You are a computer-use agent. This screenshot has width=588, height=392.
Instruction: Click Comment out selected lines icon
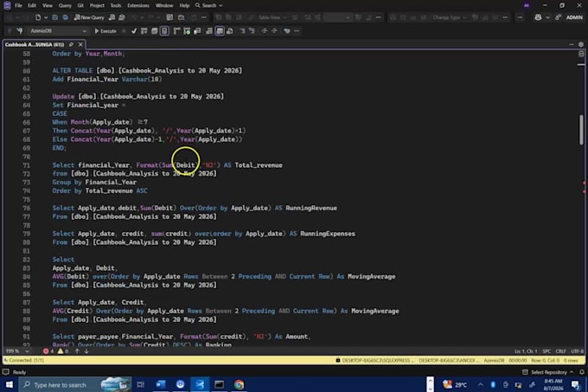[x=242, y=31]
